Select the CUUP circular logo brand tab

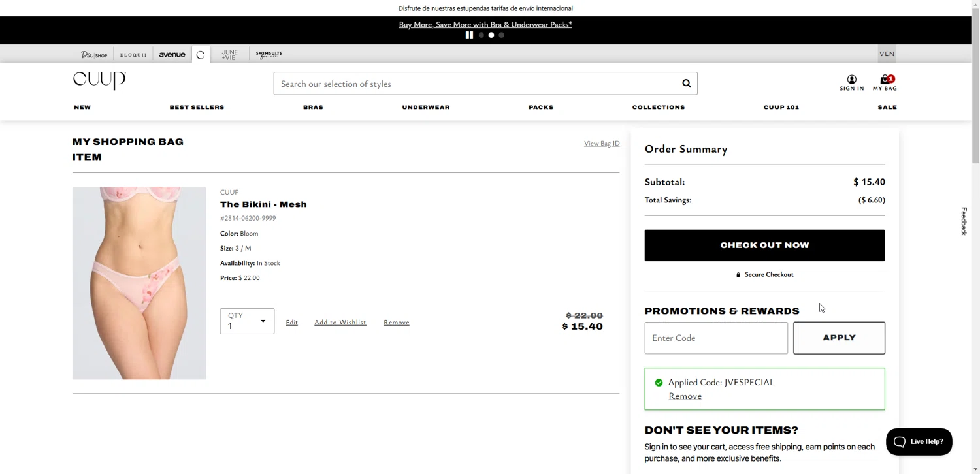tap(201, 55)
